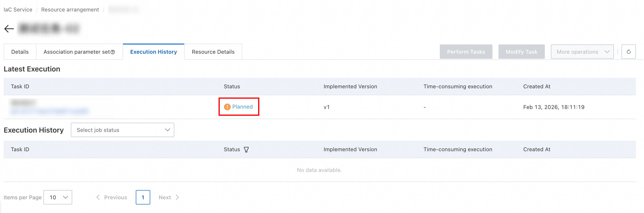Click the Modify Task button

point(521,52)
